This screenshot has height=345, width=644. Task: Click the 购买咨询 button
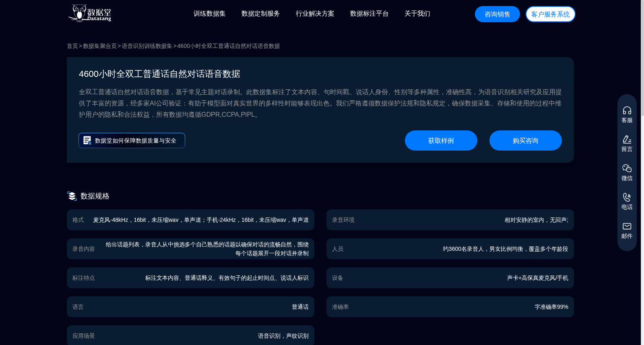point(526,140)
